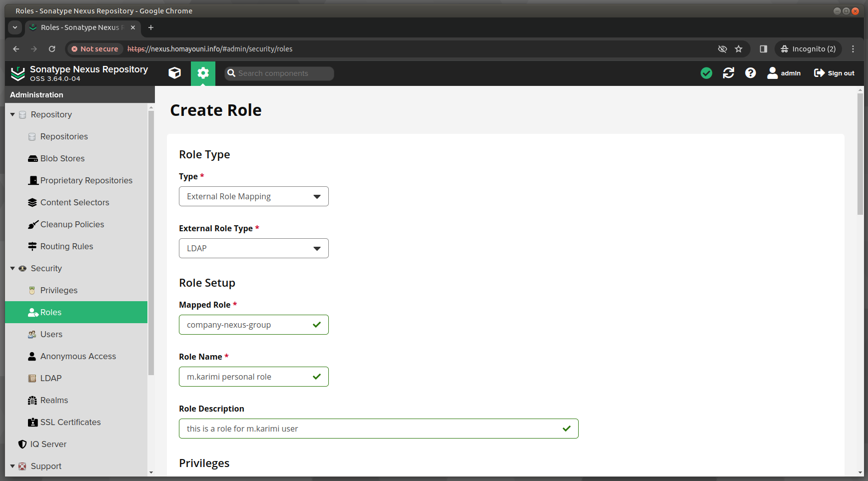
Task: Go back in browser history
Action: 16,49
